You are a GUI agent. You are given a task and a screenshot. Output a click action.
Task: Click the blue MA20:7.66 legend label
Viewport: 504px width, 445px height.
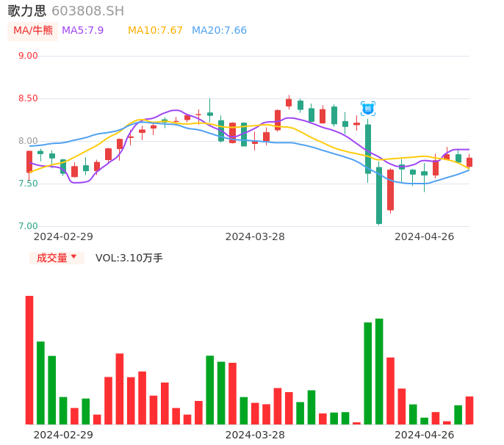tap(219, 30)
